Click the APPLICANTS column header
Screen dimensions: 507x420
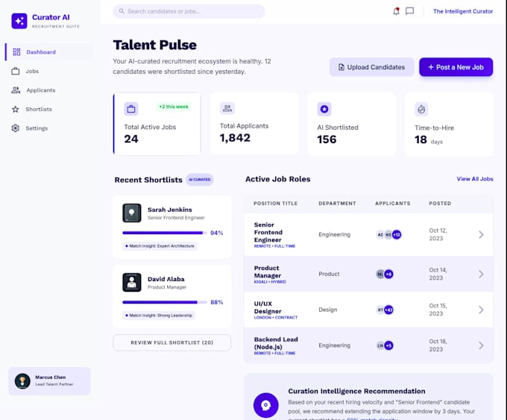tap(392, 203)
